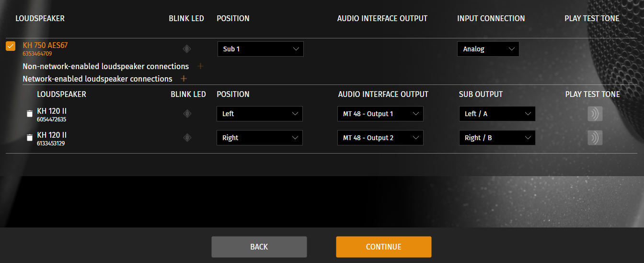Delete KH 120 II speaker 6054472635
Viewport: 644px width, 263px height.
pyautogui.click(x=29, y=114)
